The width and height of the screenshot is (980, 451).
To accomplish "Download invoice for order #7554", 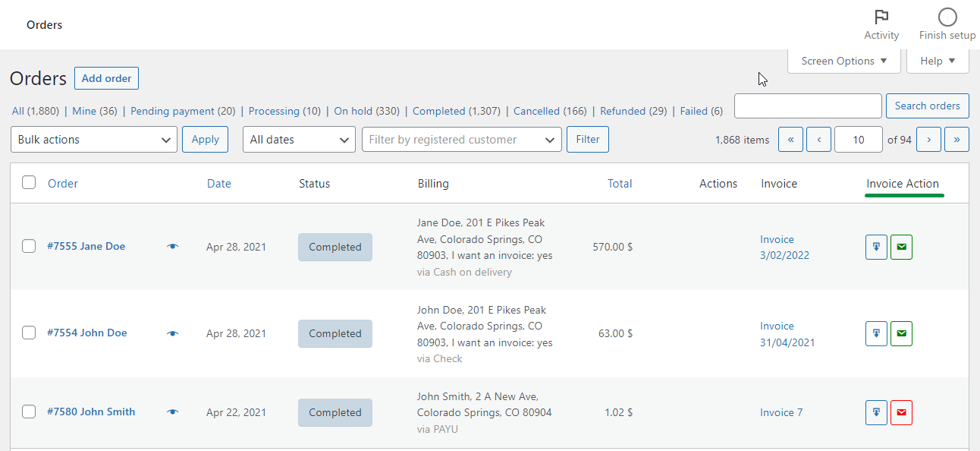I will pos(876,333).
